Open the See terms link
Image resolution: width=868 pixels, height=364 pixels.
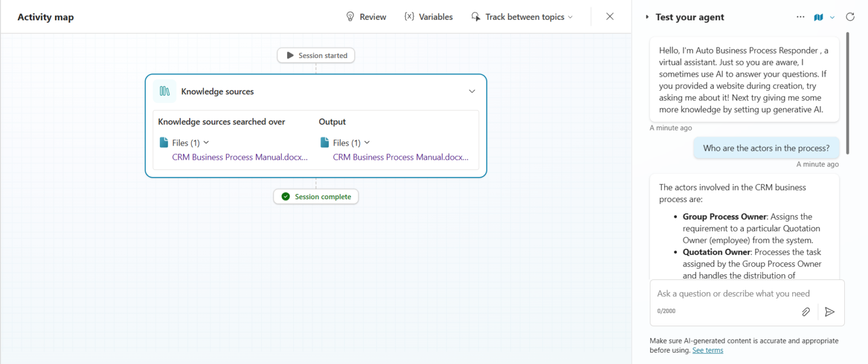[708, 350]
